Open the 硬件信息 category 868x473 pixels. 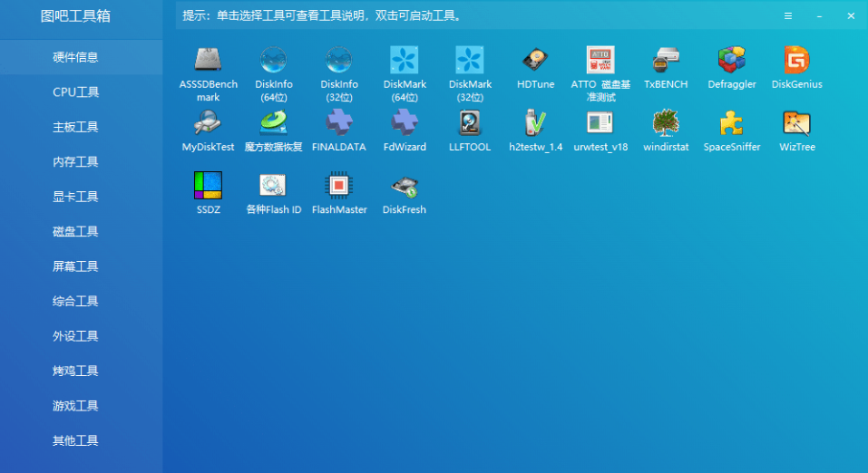82,57
